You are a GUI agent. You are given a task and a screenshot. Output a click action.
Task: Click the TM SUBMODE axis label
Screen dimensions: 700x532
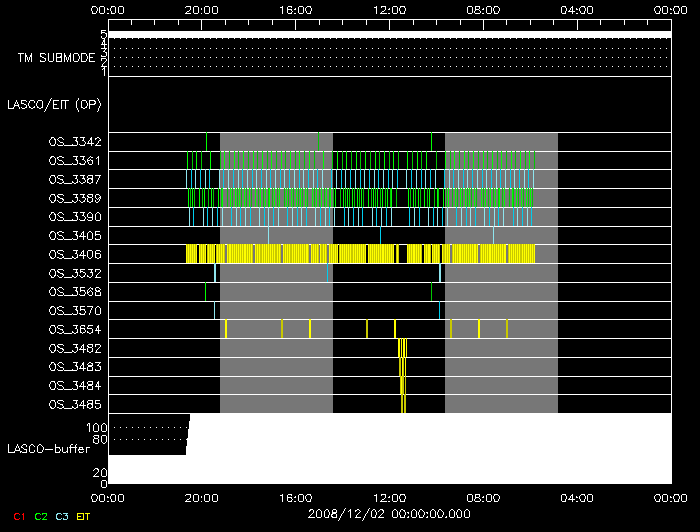coord(56,58)
